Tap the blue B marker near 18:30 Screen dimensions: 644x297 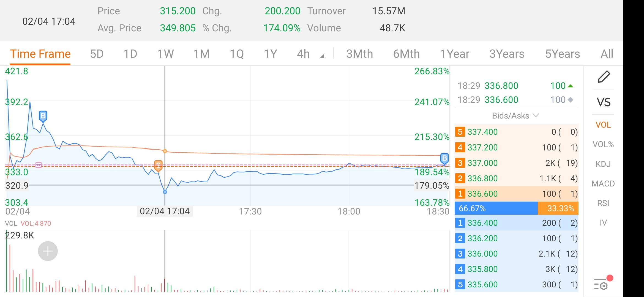(444, 159)
